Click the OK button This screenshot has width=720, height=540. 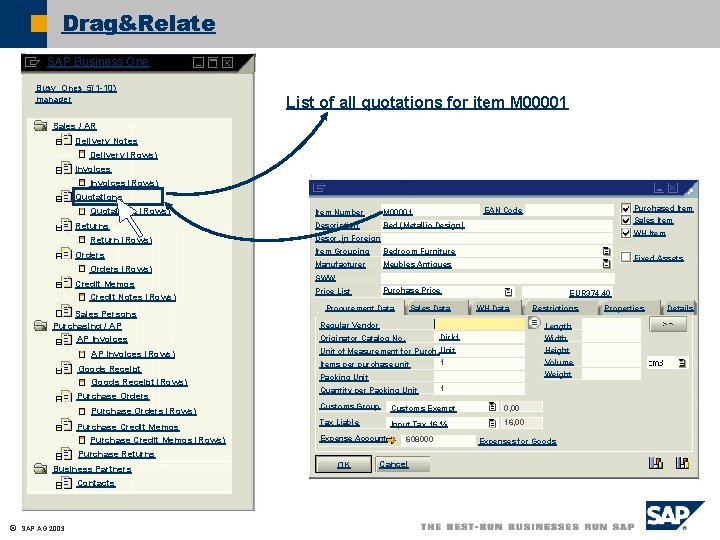343,464
